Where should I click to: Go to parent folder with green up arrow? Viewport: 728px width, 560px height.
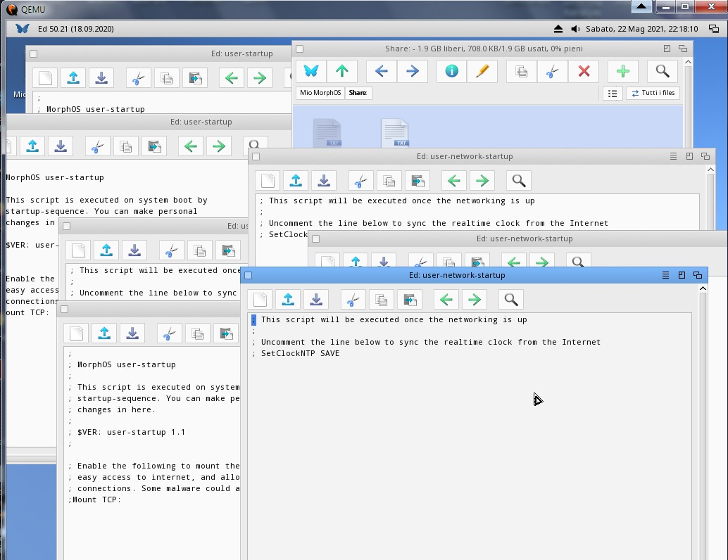342,71
